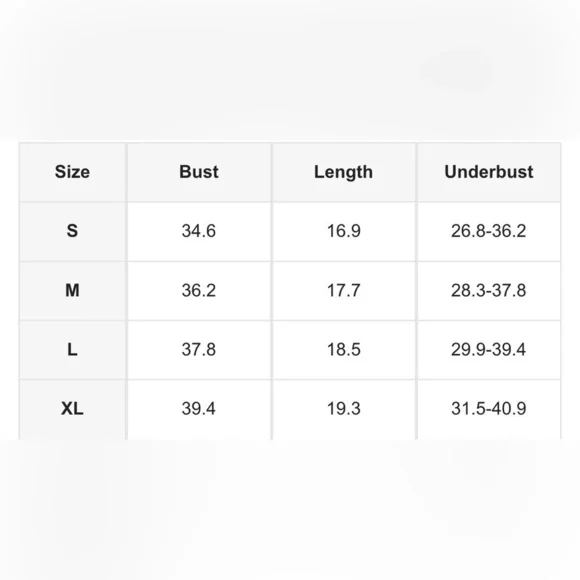This screenshot has height=580, width=580.
Task: Select the XL size row label
Action: 72,408
